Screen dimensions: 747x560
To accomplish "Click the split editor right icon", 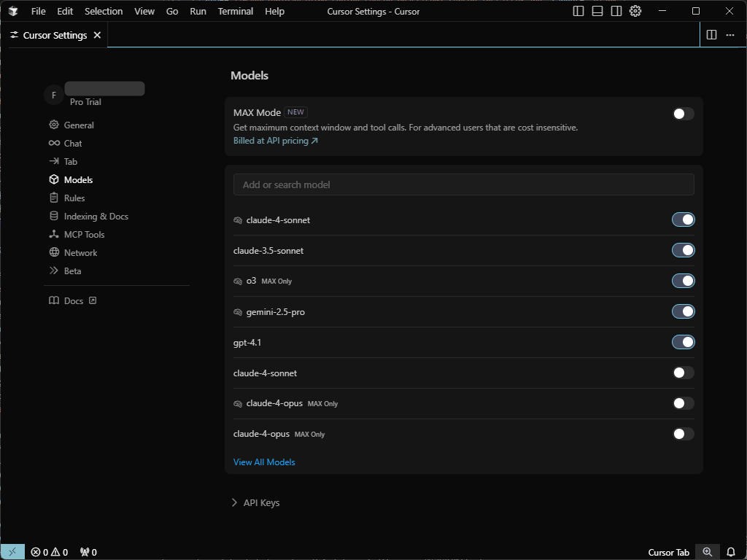I will point(711,35).
